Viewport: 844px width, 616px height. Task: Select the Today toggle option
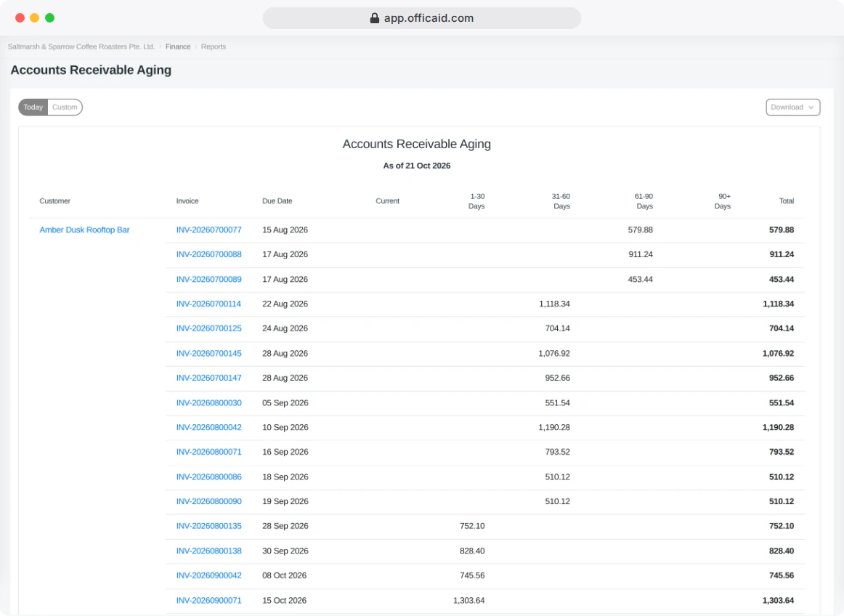coord(33,108)
